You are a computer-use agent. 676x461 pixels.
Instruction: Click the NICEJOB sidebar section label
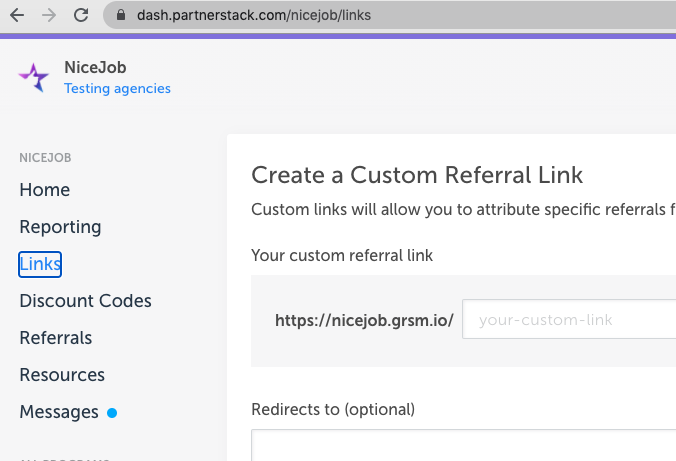[x=45, y=158]
